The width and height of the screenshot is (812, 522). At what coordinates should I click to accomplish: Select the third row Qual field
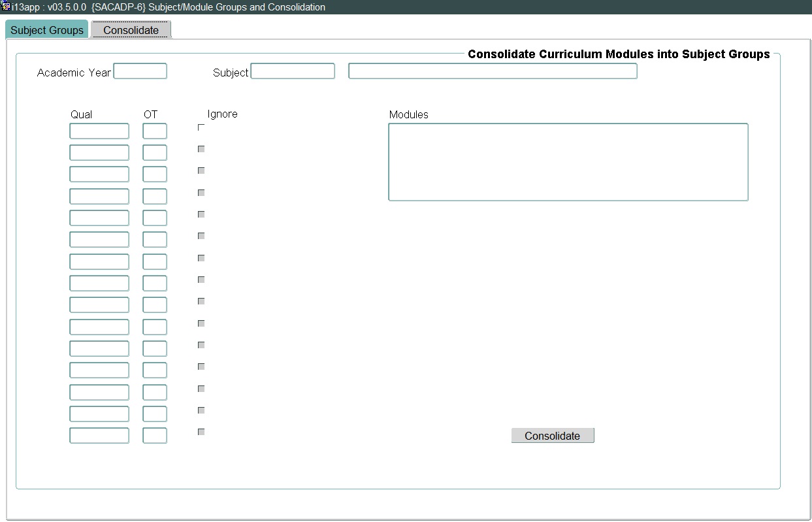click(x=99, y=174)
